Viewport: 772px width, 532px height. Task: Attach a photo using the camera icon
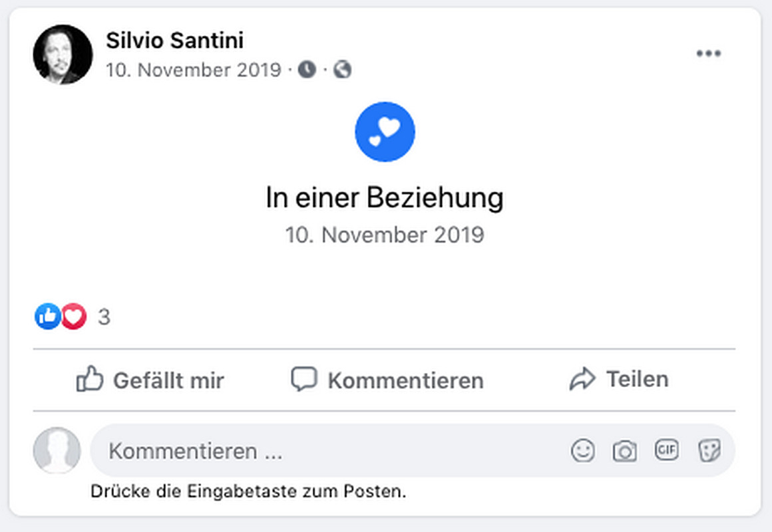click(x=624, y=451)
